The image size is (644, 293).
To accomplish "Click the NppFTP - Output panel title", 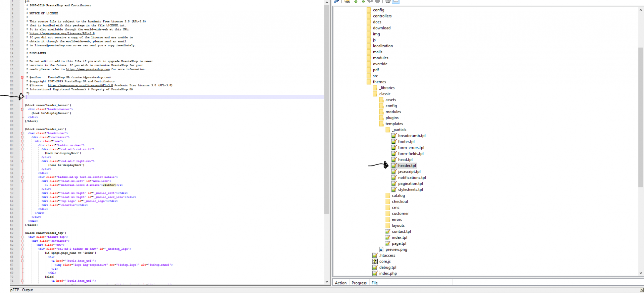I will point(21,290).
